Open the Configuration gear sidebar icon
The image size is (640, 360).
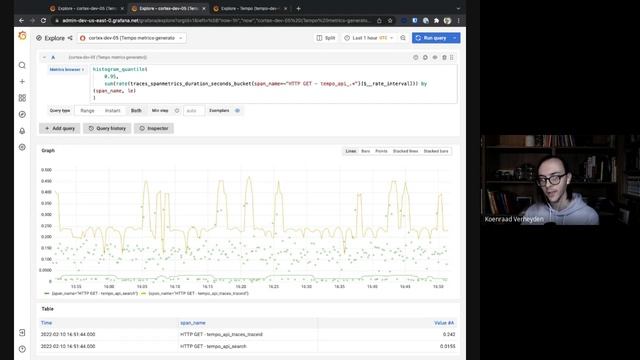click(x=22, y=147)
